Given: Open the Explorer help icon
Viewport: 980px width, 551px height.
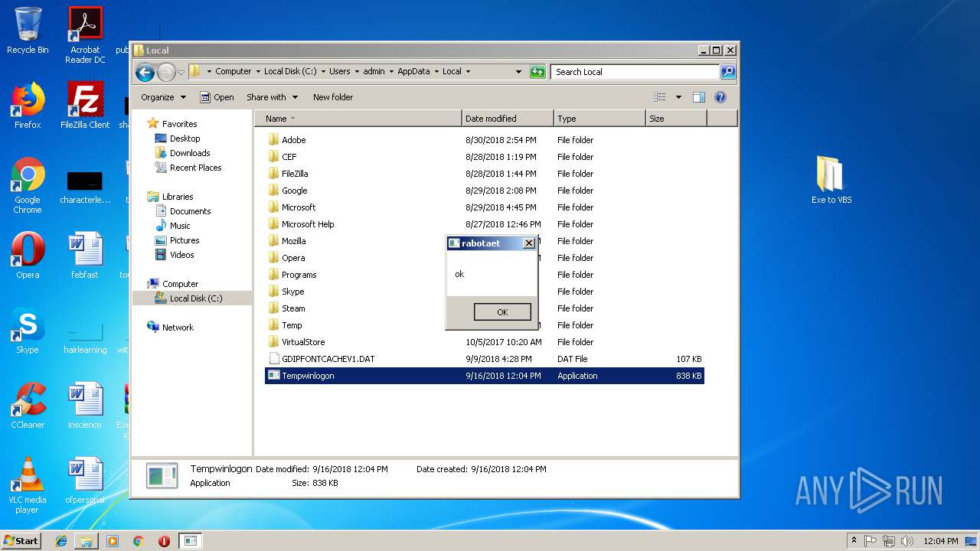Looking at the screenshot, I should pos(720,97).
